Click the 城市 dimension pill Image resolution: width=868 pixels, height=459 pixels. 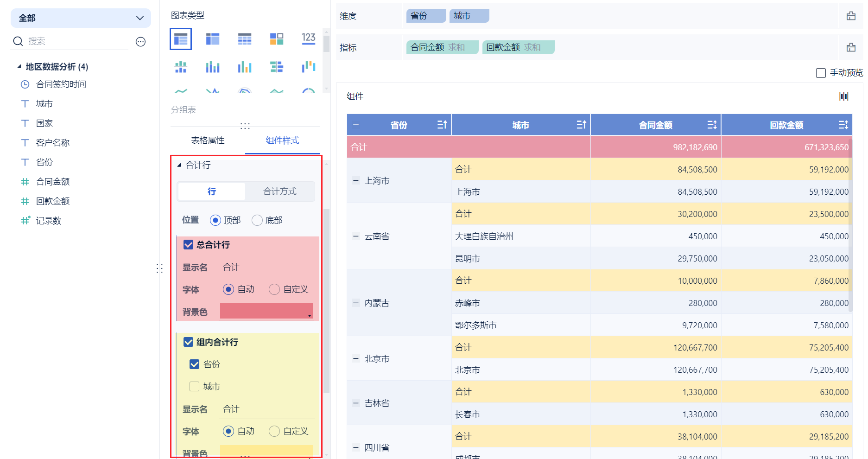(x=469, y=16)
